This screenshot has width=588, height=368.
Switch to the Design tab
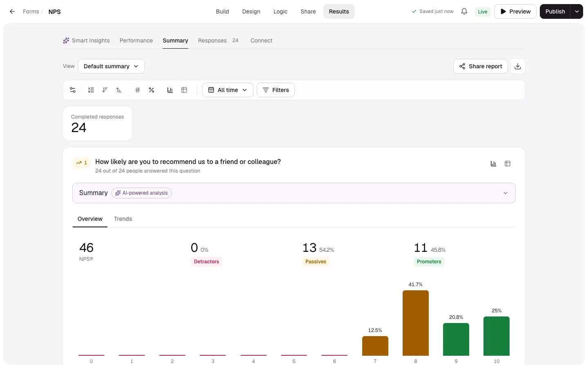click(251, 11)
